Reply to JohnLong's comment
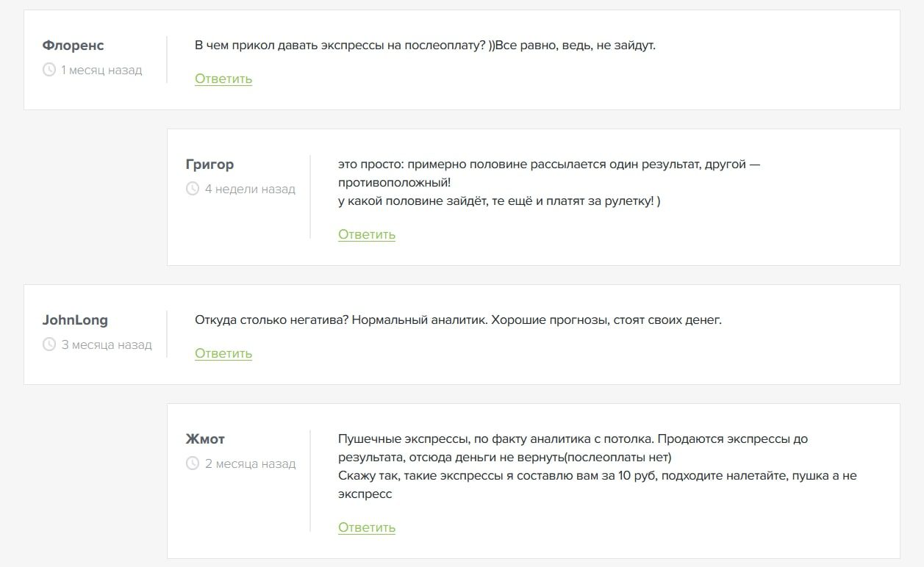924x567 pixels. (223, 354)
